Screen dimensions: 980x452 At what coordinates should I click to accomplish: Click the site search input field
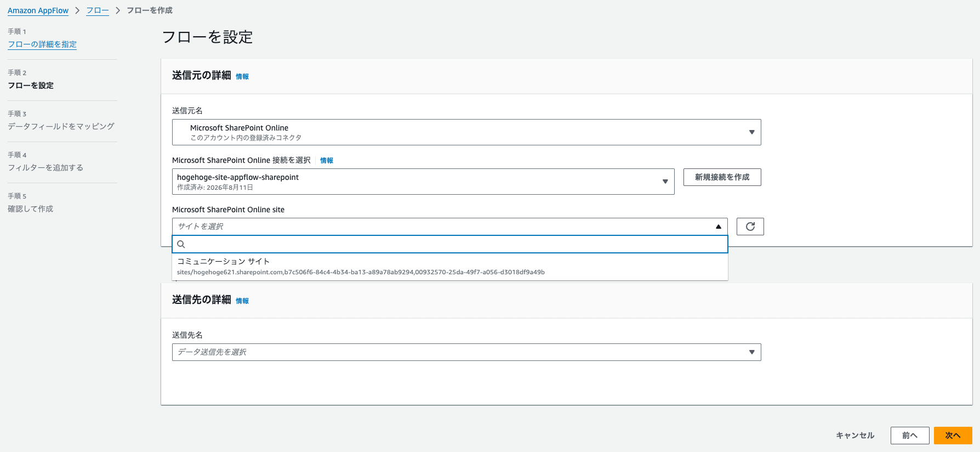pos(449,244)
